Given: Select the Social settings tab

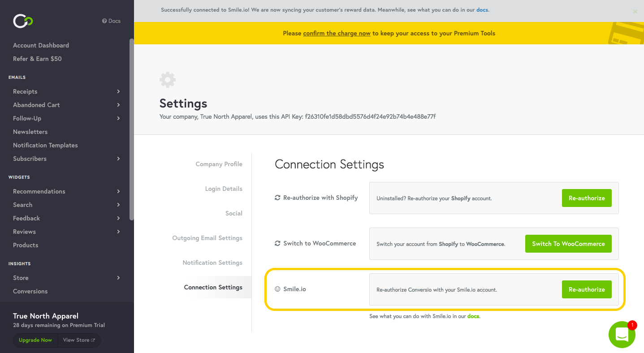Looking at the screenshot, I should click(x=233, y=213).
